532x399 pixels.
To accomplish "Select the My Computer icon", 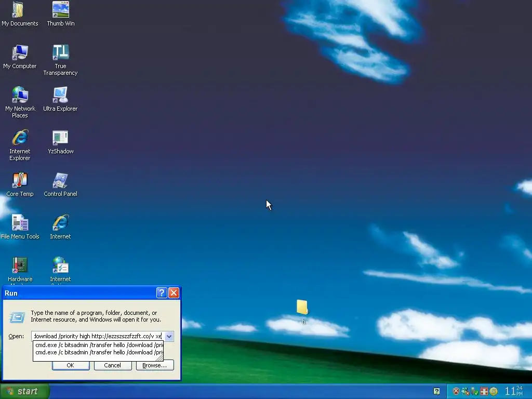I will pyautogui.click(x=20, y=56).
